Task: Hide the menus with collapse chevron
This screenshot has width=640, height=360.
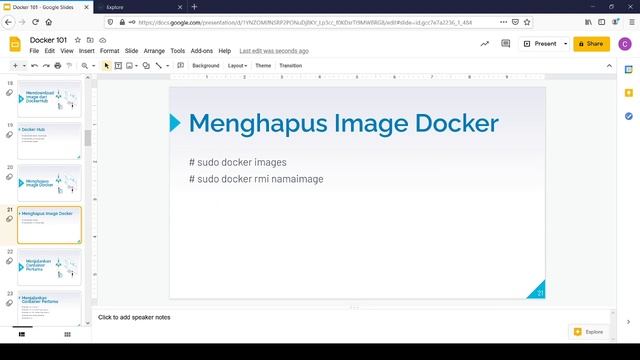Action: coord(609,66)
